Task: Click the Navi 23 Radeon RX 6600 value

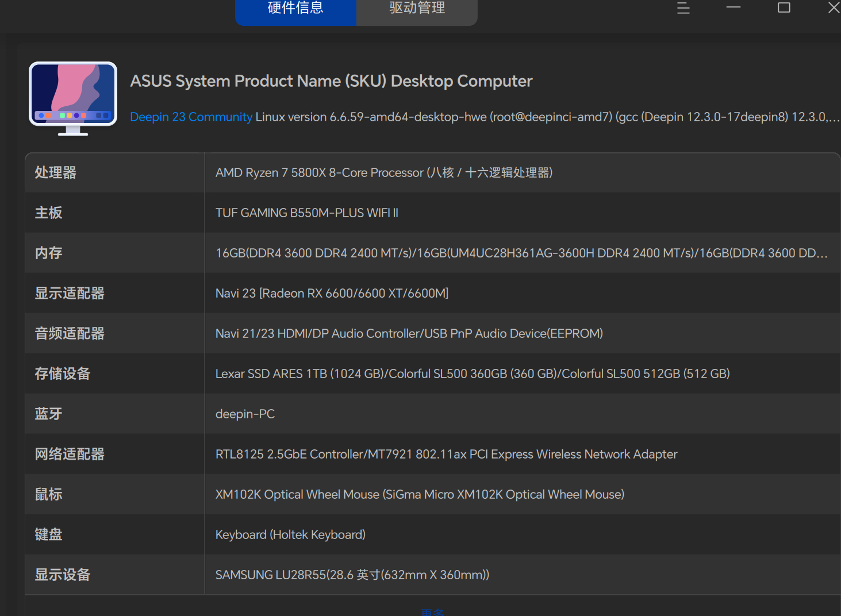Action: pyautogui.click(x=332, y=293)
